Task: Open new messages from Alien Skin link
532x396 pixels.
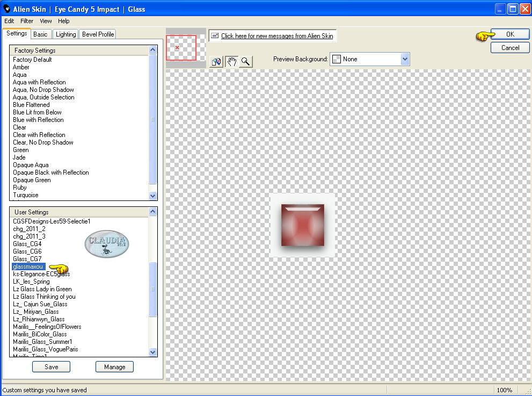Action: [x=277, y=35]
